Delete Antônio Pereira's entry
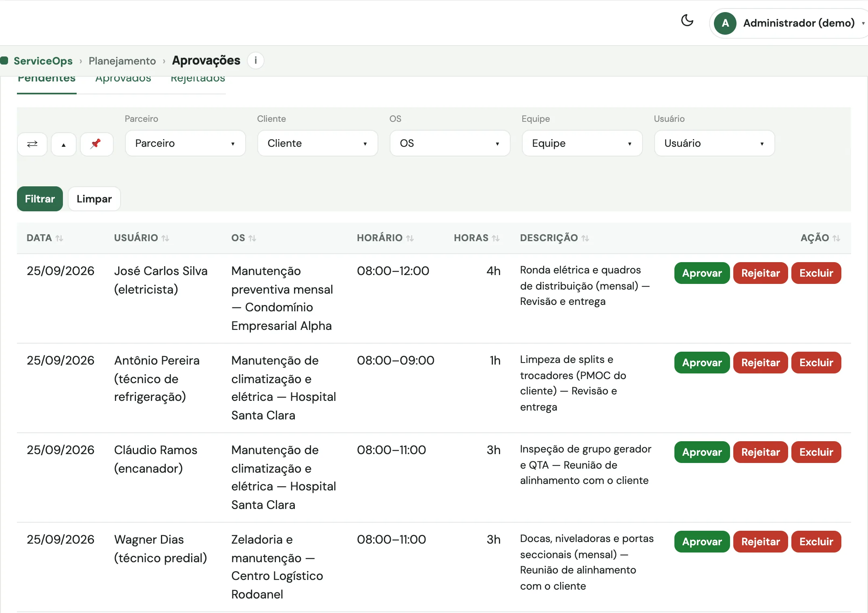This screenshot has height=613, width=868. (x=816, y=363)
